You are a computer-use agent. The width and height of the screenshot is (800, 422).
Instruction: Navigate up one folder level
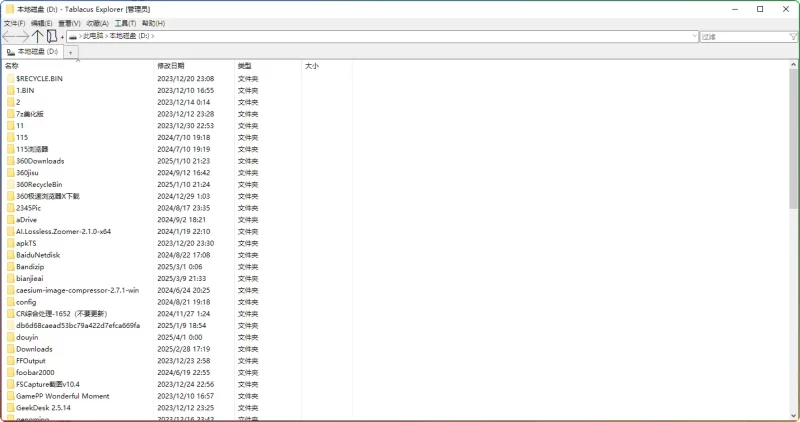pyautogui.click(x=37, y=36)
